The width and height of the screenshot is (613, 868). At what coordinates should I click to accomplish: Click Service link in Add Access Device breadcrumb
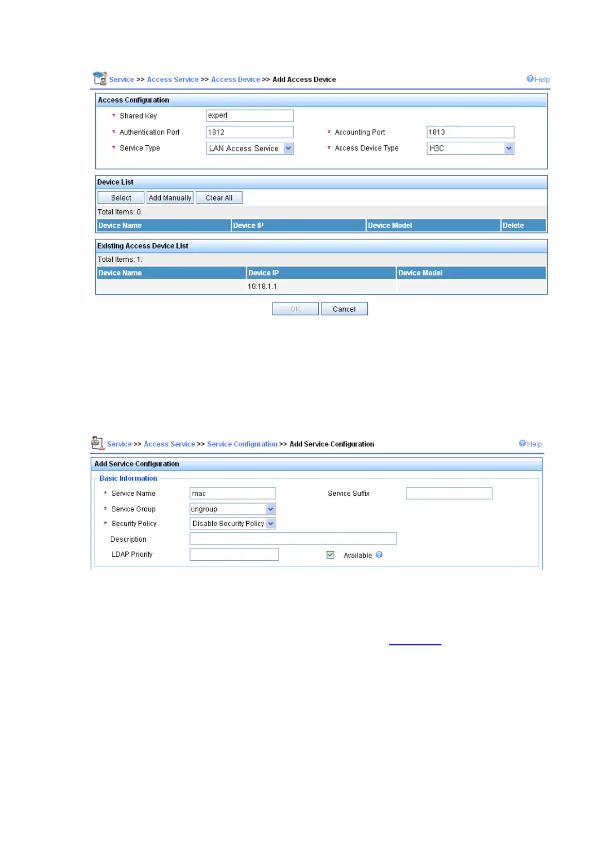[x=122, y=79]
